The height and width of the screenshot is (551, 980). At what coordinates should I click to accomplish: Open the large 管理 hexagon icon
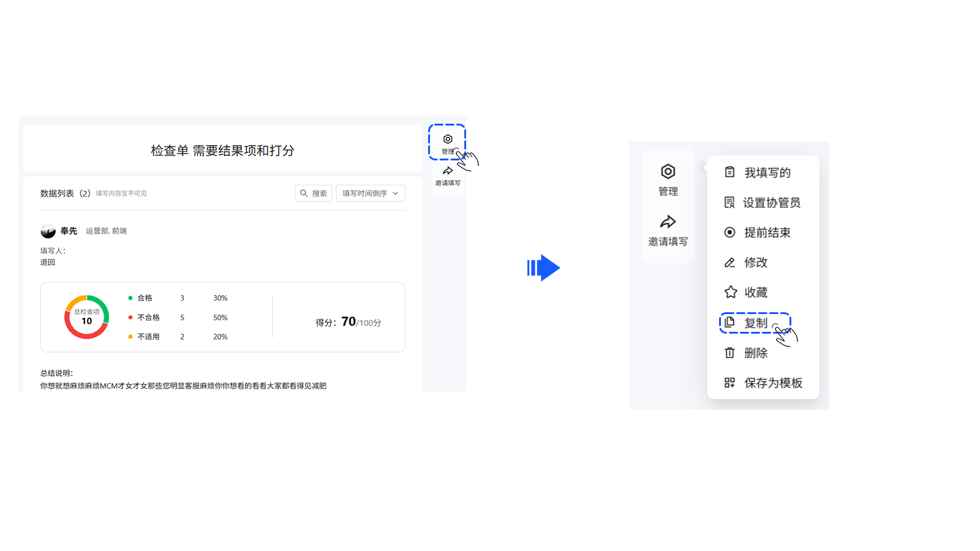pyautogui.click(x=668, y=171)
